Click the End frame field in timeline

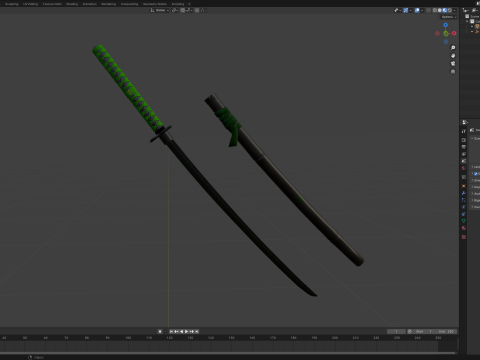(x=447, y=331)
